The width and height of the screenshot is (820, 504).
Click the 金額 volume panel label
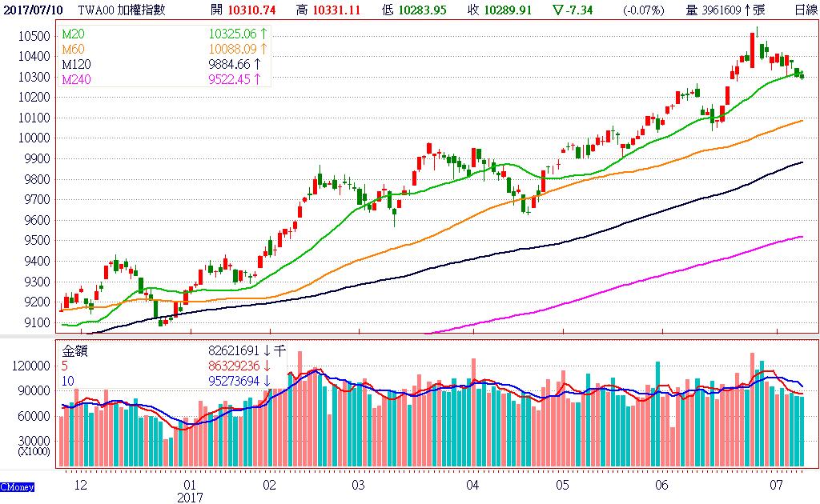[x=74, y=350]
